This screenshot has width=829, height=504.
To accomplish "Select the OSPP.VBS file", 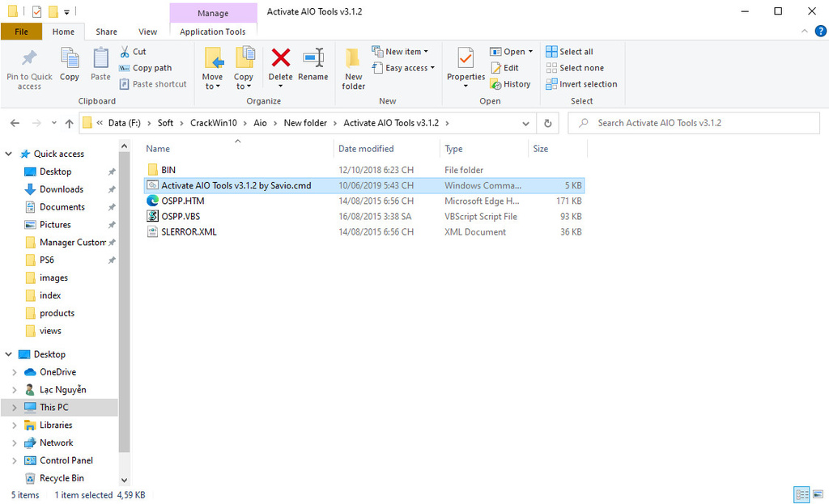I will coord(181,216).
